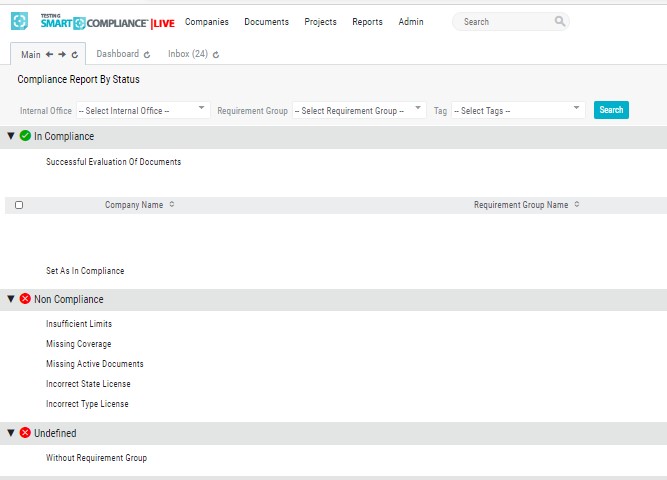
Task: Collapse the In Compliance section
Action: click(x=11, y=136)
